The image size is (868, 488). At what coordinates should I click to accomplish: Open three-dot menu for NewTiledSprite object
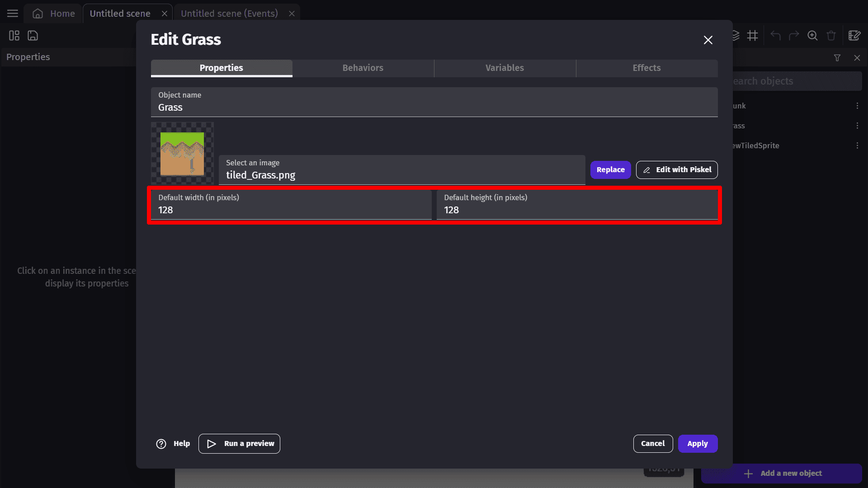[x=857, y=145]
